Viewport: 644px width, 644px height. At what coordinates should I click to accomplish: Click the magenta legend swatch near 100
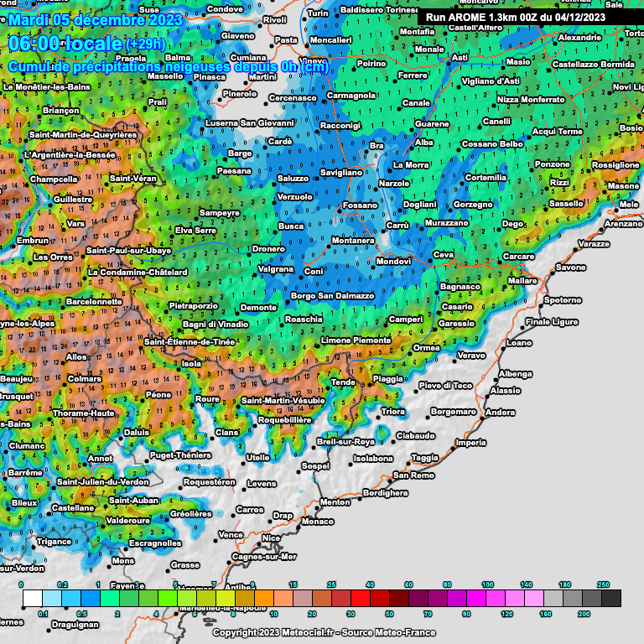476,598
